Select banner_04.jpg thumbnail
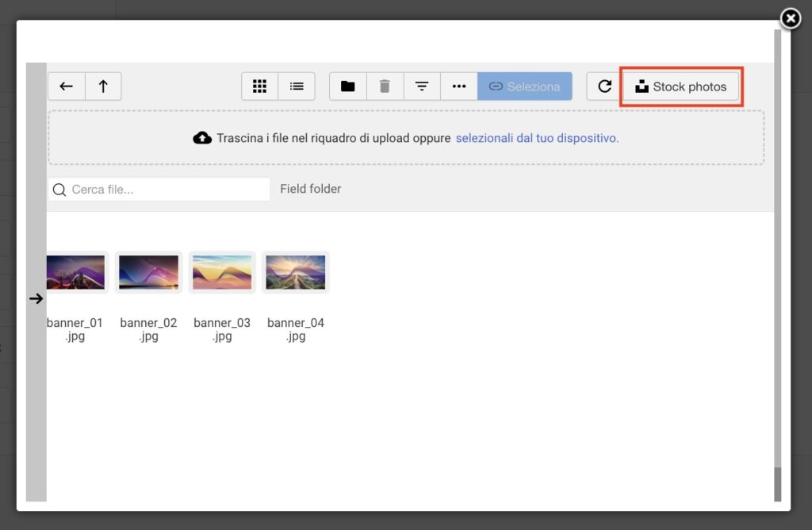The height and width of the screenshot is (530, 812). coord(296,272)
